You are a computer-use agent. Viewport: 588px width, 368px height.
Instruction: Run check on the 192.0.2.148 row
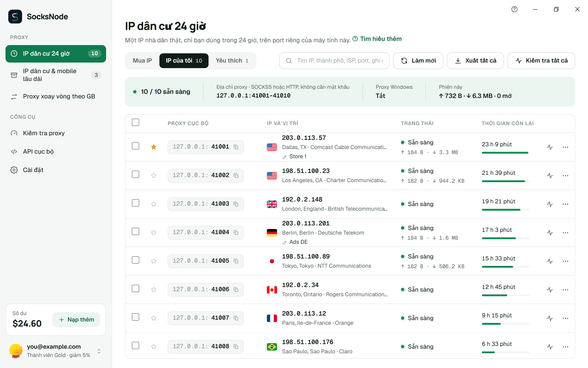(x=550, y=204)
